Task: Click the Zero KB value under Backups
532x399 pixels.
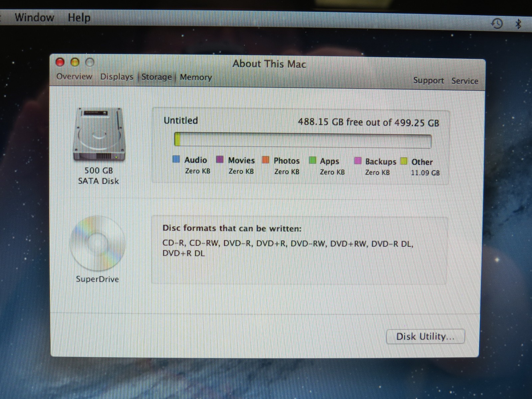Action: (377, 172)
